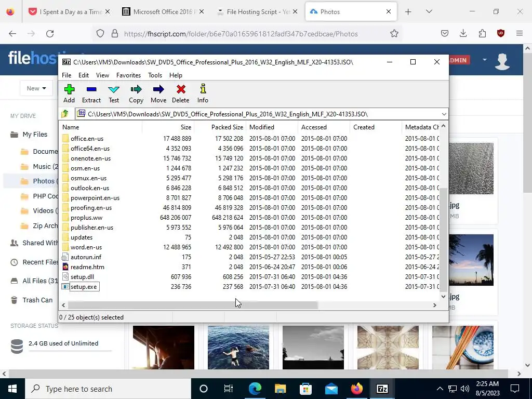This screenshot has height=399, width=532.
Task: Click the Move tool in 7-Zip
Action: (158, 94)
